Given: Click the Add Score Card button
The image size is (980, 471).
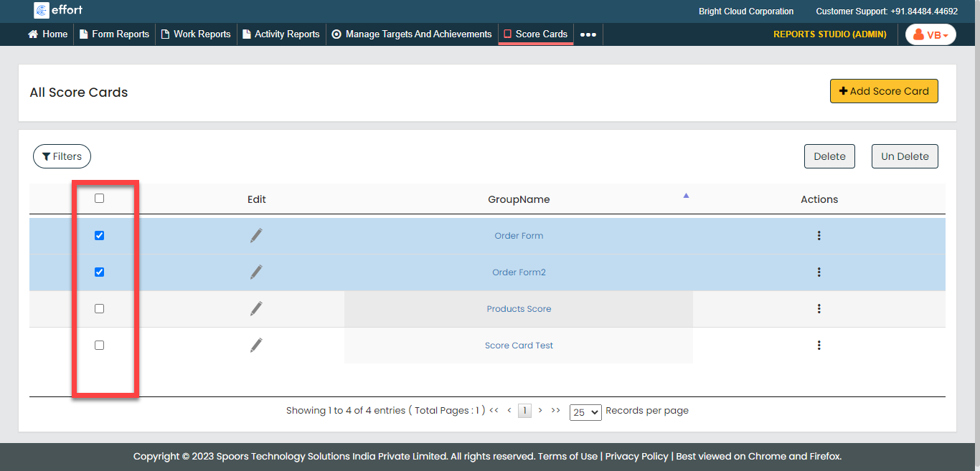Looking at the screenshot, I should [x=883, y=91].
